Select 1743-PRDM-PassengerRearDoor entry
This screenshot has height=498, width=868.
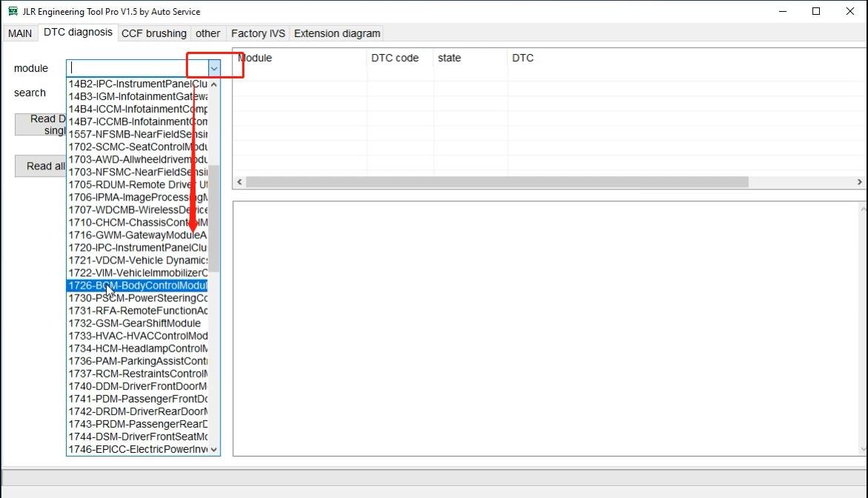tap(137, 425)
